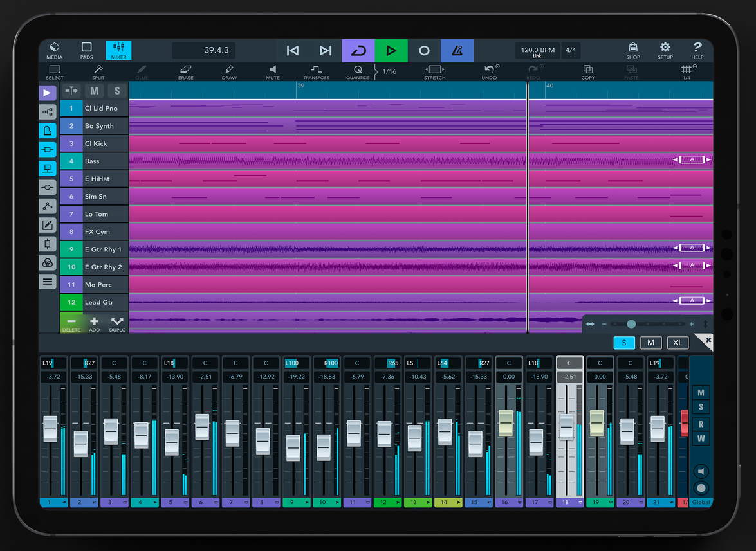Viewport: 756px width, 551px height.
Task: Select the Split tool
Action: point(98,71)
